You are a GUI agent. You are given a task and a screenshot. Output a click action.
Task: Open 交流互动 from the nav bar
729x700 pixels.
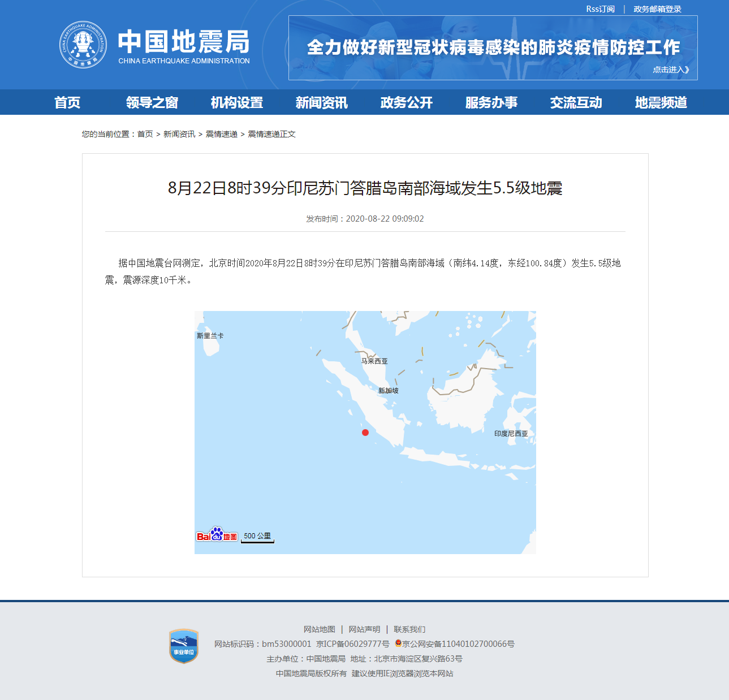point(576,102)
